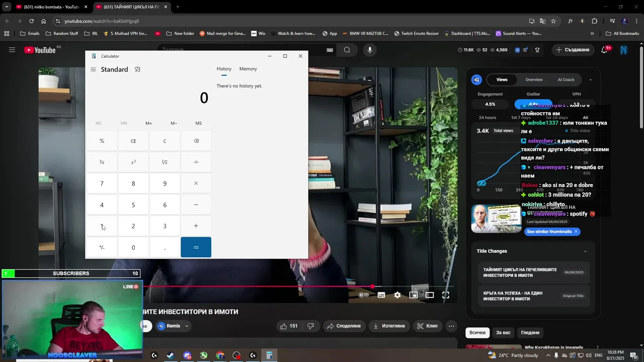Viewport: 644px width, 362px height.
Task: Toggle Calculator keep-on-top mode icon
Action: point(137,69)
